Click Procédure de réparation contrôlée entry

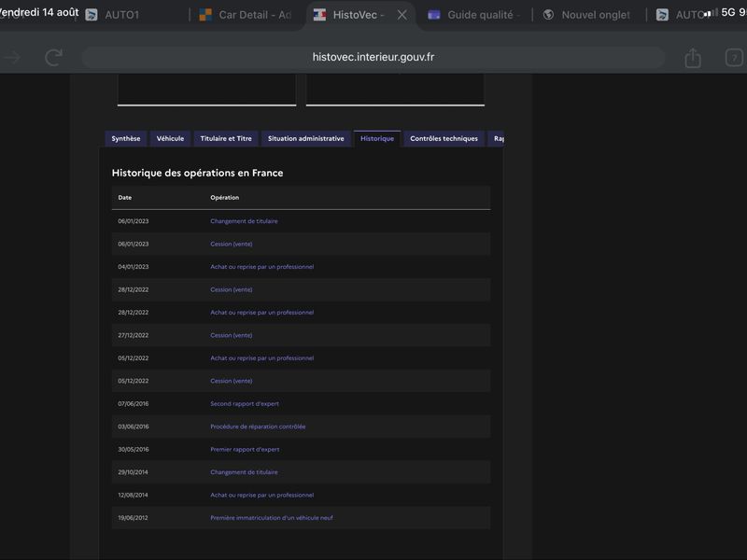point(258,427)
